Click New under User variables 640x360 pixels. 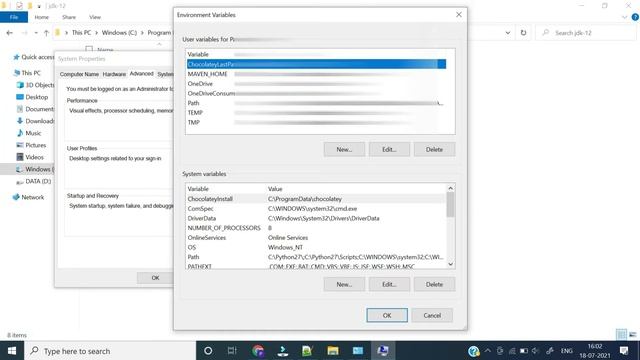coord(344,149)
